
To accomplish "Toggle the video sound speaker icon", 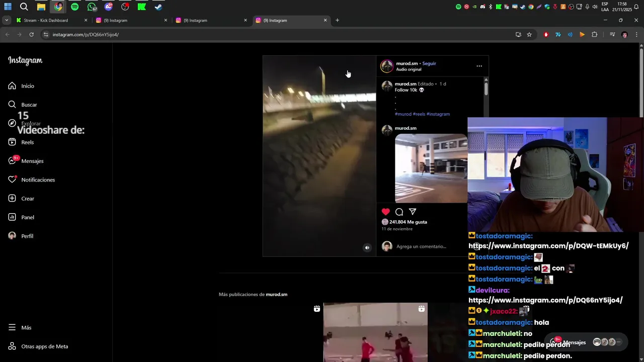I will click(367, 247).
